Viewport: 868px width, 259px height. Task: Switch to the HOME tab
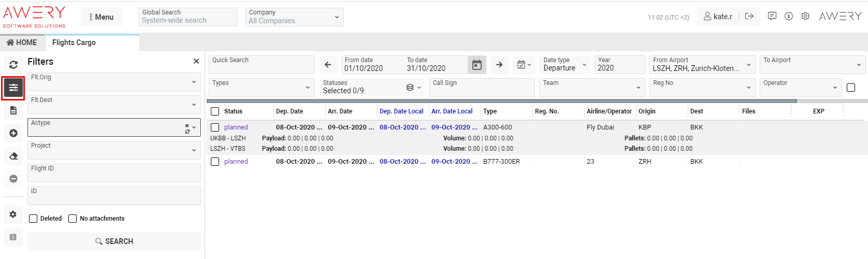[x=22, y=42]
